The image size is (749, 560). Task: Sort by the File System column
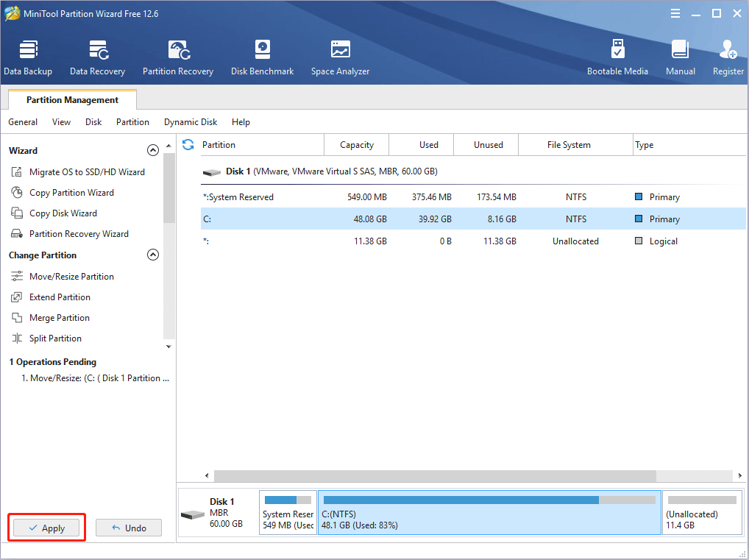click(575, 145)
